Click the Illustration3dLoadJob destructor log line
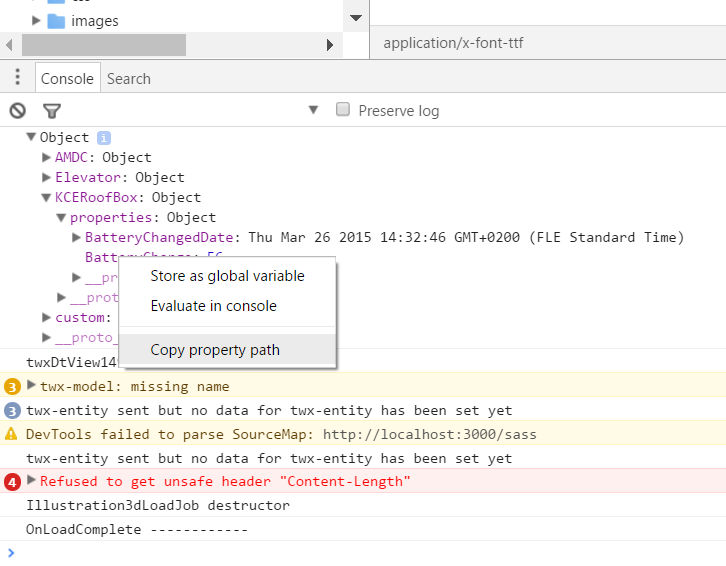The height and width of the screenshot is (566, 726). (158, 505)
